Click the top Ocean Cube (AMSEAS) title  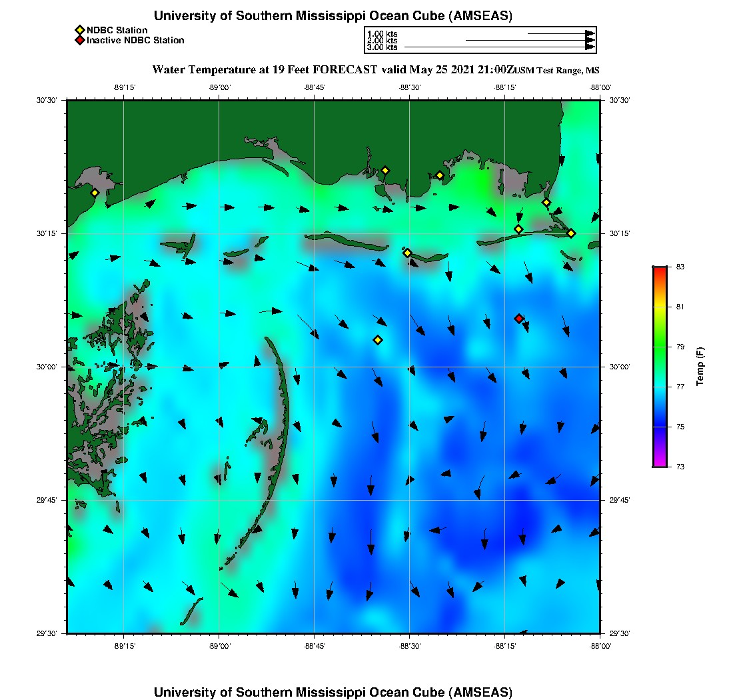point(333,16)
